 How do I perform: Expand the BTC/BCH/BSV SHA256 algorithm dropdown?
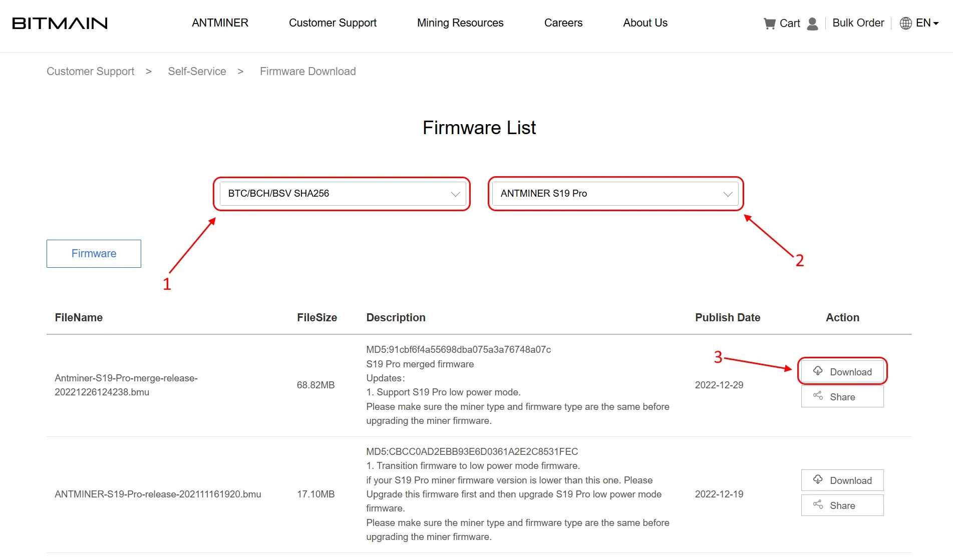(x=343, y=194)
